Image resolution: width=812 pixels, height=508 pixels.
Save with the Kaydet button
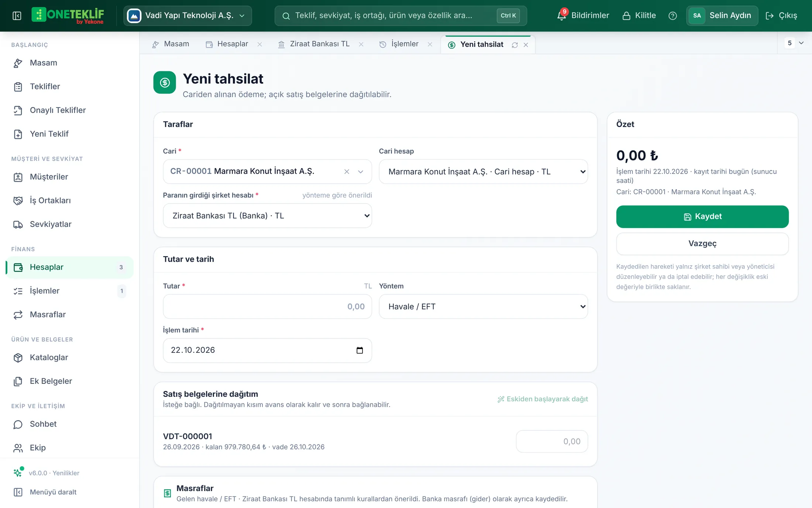(702, 217)
